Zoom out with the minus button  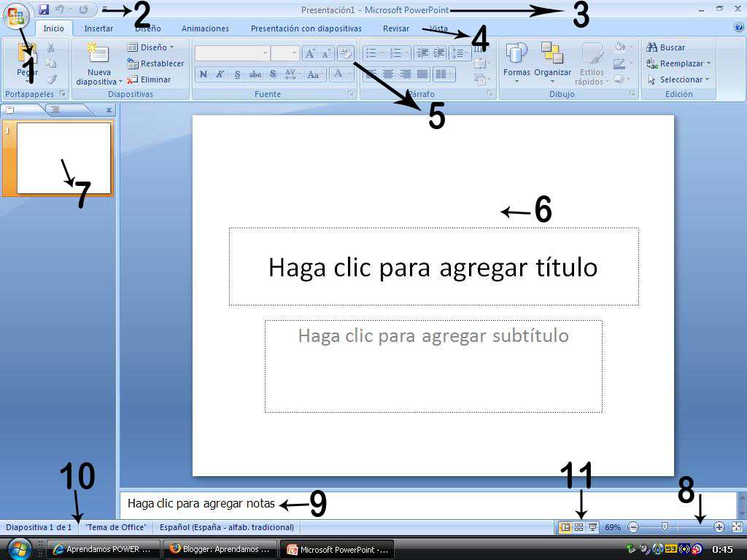click(x=633, y=527)
